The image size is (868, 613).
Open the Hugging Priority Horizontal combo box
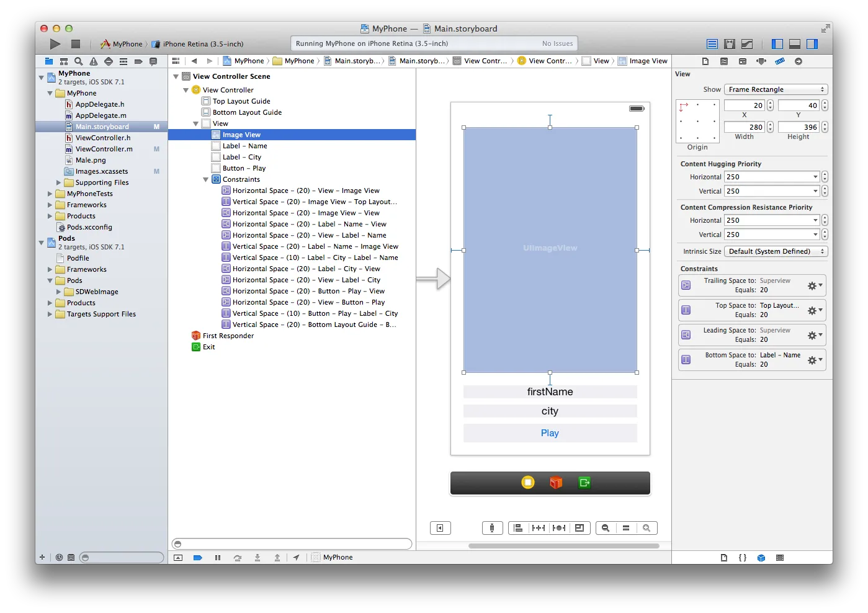click(772, 177)
